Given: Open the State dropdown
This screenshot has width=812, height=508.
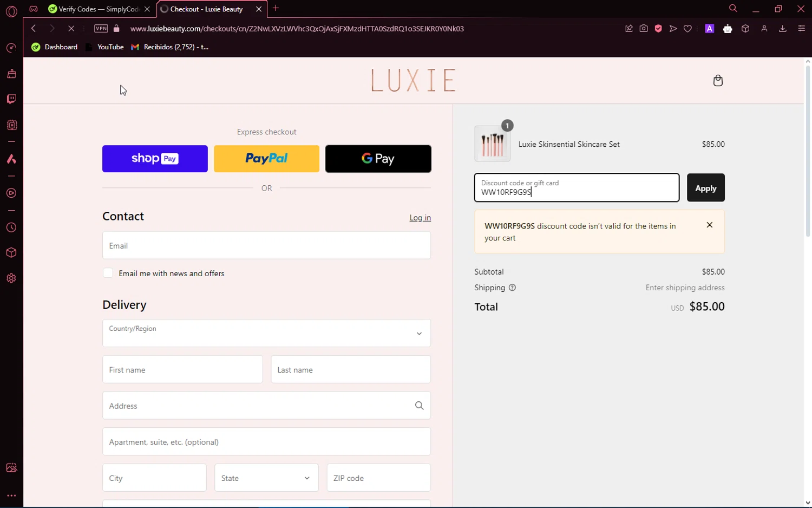Looking at the screenshot, I should (266, 478).
